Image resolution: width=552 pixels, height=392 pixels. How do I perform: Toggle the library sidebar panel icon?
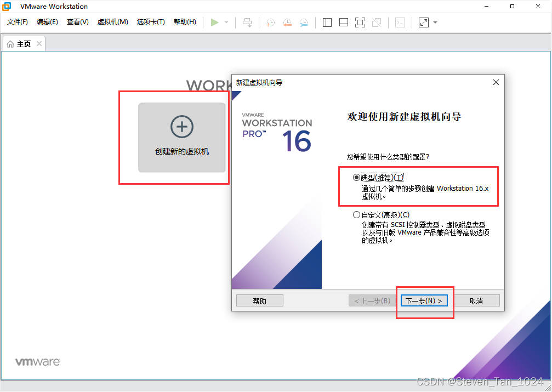[327, 22]
